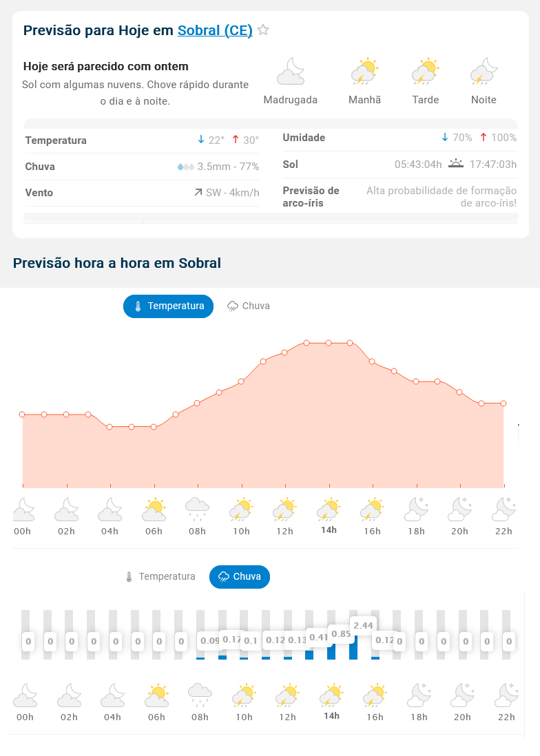Select the Noite night storm icon
This screenshot has width=540, height=756.
(x=484, y=72)
